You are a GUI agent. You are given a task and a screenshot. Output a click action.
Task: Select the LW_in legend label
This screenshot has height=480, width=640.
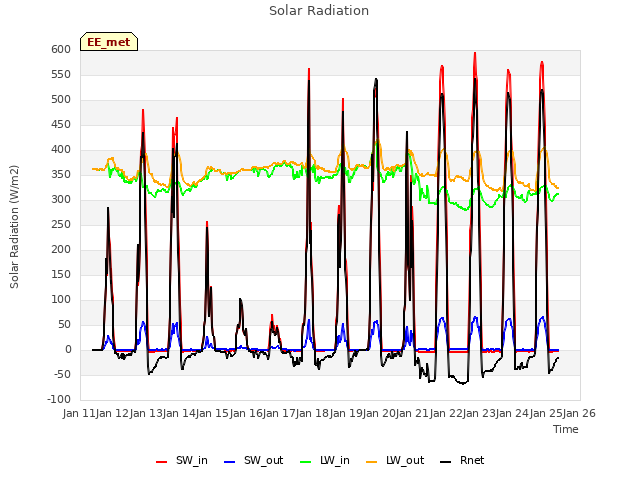point(335,460)
